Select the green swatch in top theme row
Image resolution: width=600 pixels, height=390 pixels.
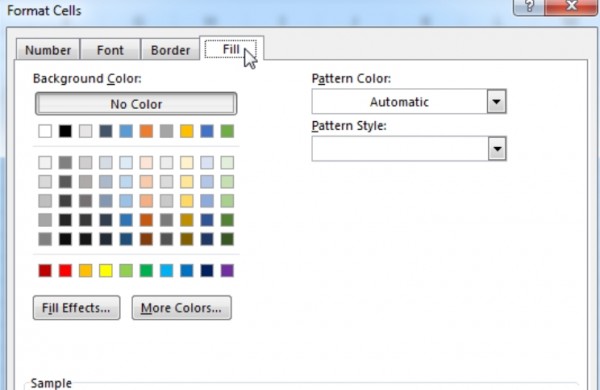pyautogui.click(x=227, y=131)
